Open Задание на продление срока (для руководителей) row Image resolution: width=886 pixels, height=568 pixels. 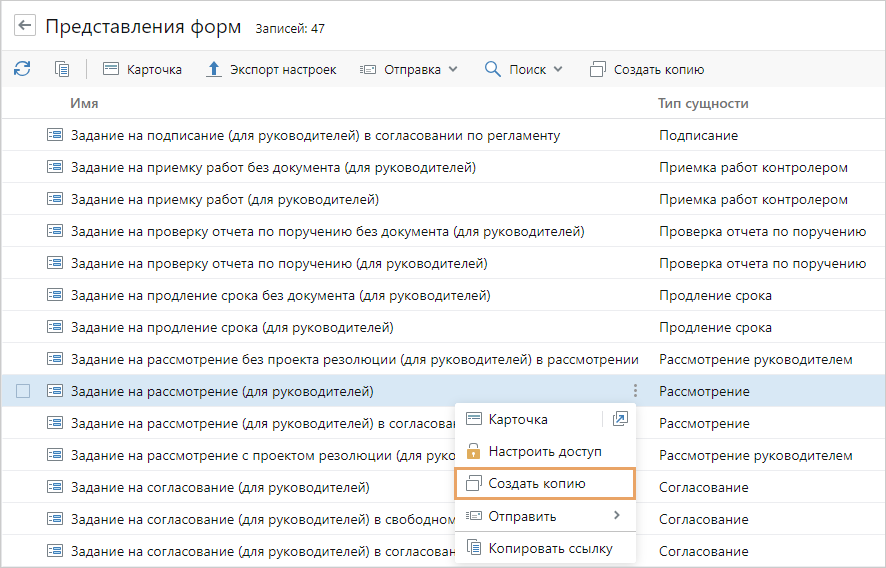pyautogui.click(x=232, y=327)
